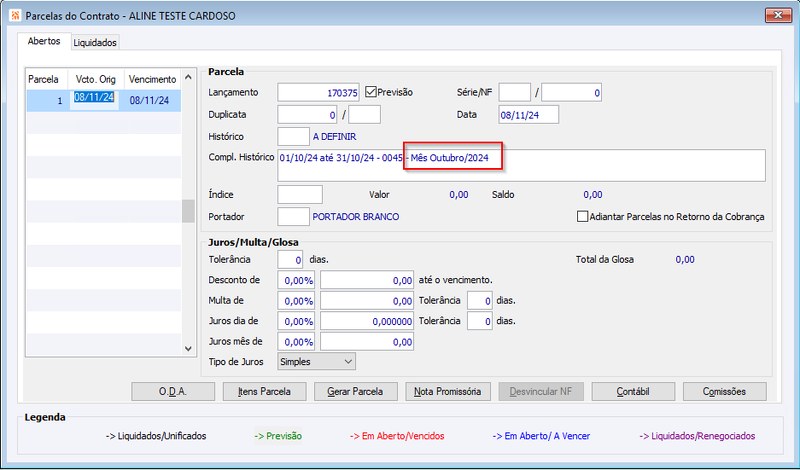The width and height of the screenshot is (800, 470).
Task: Click the app icon in title bar
Action: pos(15,16)
